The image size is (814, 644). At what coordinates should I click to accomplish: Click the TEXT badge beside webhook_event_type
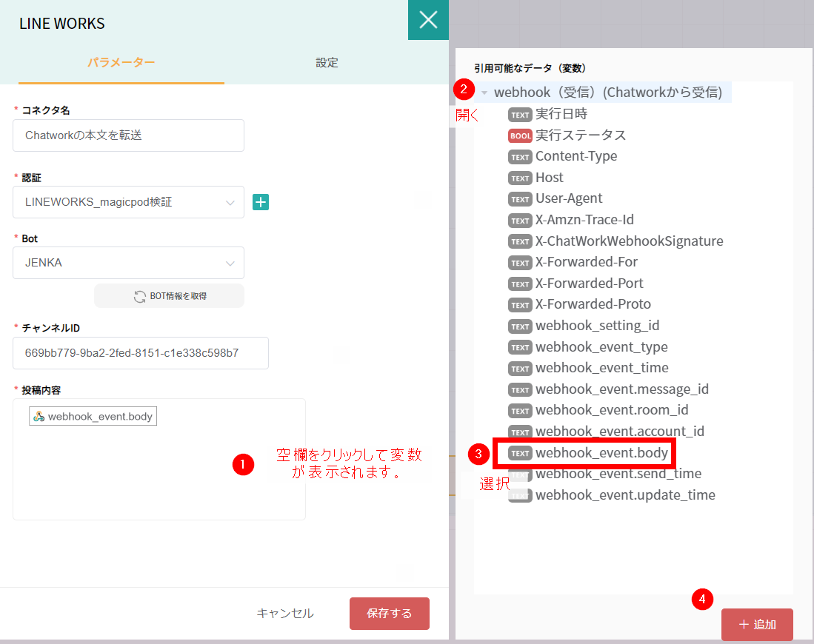pyautogui.click(x=520, y=346)
